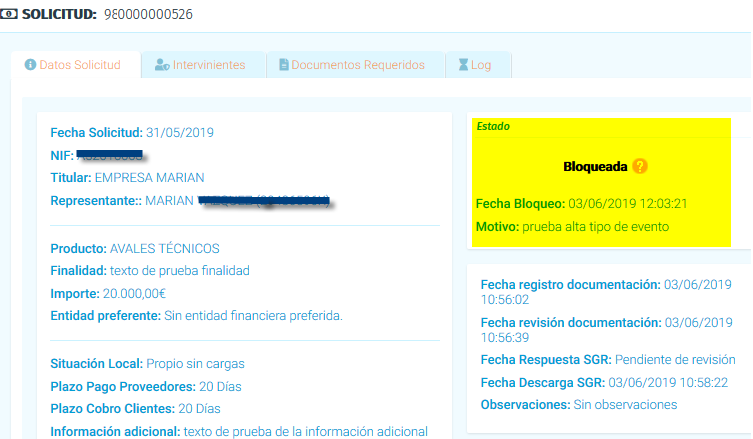Click 'Pendiente de revisión' in Fecha Respuesta SGR
The width and height of the screenshot is (753, 439).
click(x=675, y=360)
